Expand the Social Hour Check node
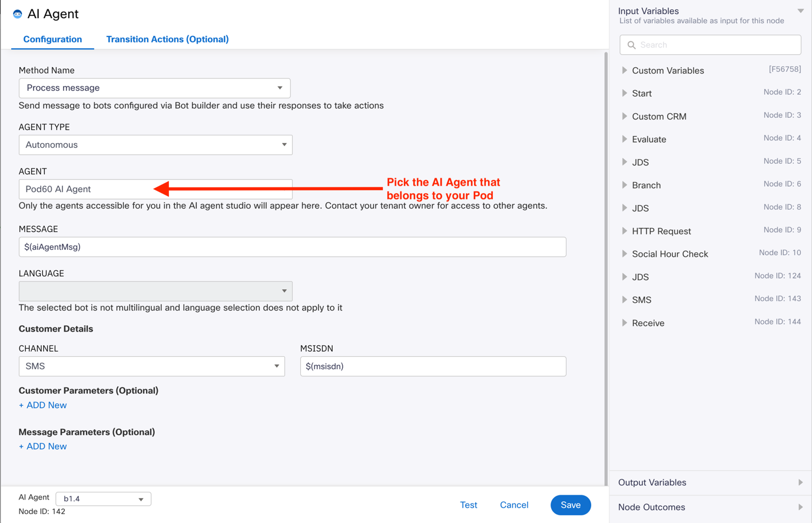 tap(625, 254)
